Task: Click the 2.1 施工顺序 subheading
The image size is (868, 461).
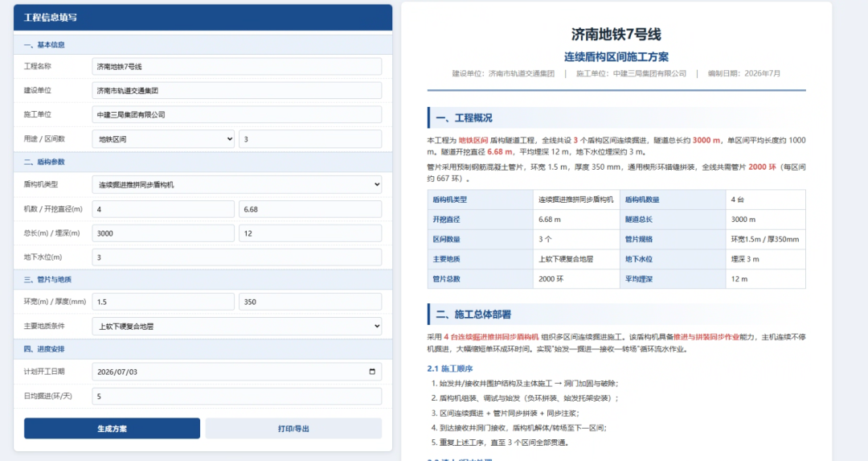Action: 449,368
